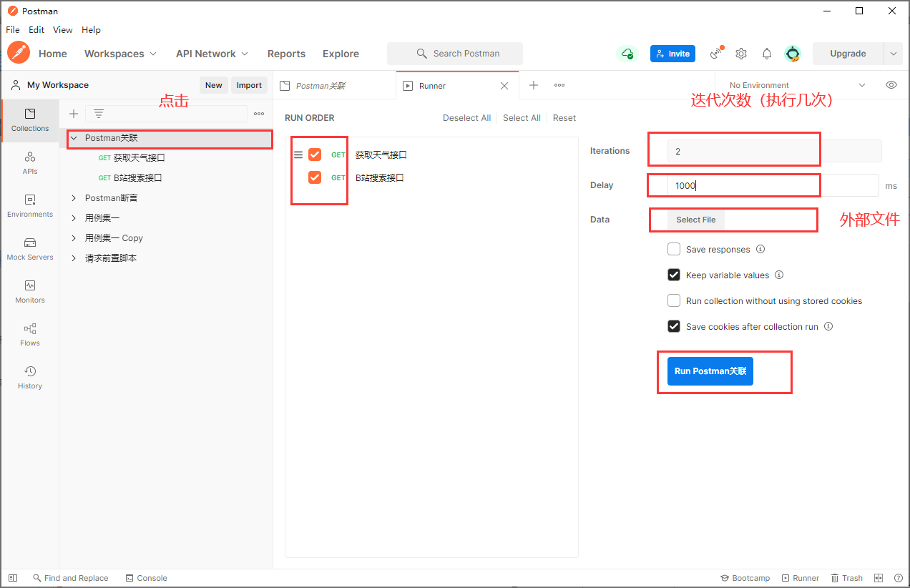Open a new tab with plus icon
910x588 pixels.
pos(534,85)
